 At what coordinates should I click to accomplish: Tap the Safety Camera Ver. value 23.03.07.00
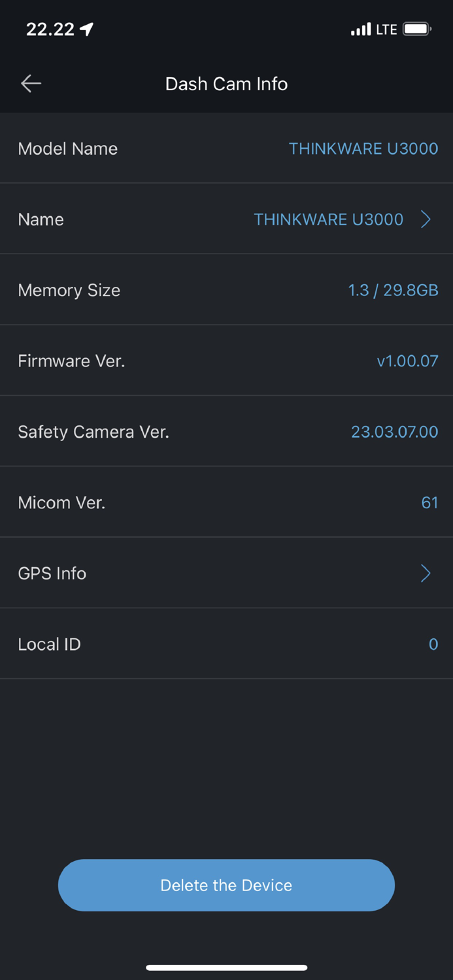point(395,431)
